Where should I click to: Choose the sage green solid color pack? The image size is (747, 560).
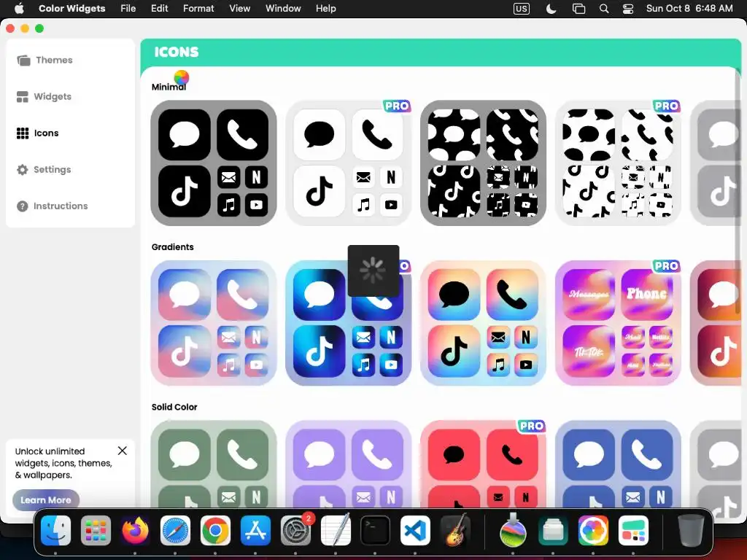[214, 464]
